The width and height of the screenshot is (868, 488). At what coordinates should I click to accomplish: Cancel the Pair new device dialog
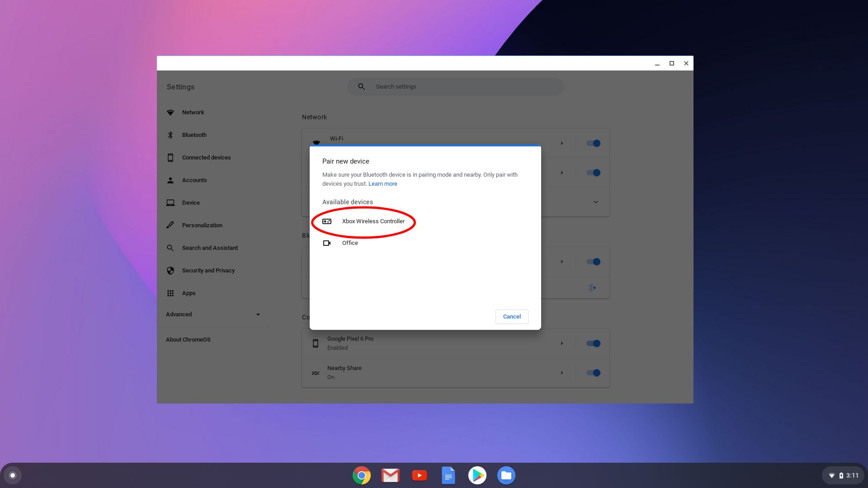point(512,317)
